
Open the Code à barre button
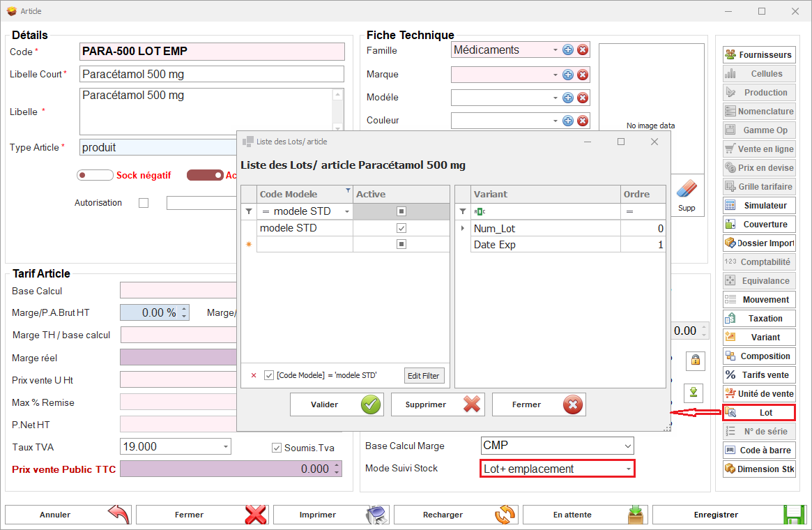758,450
